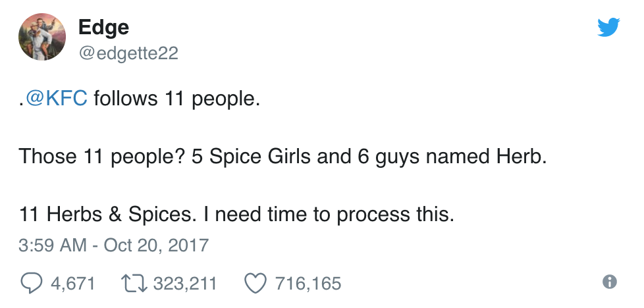
Task: Open the tweet info icon
Action: pyautogui.click(x=610, y=282)
